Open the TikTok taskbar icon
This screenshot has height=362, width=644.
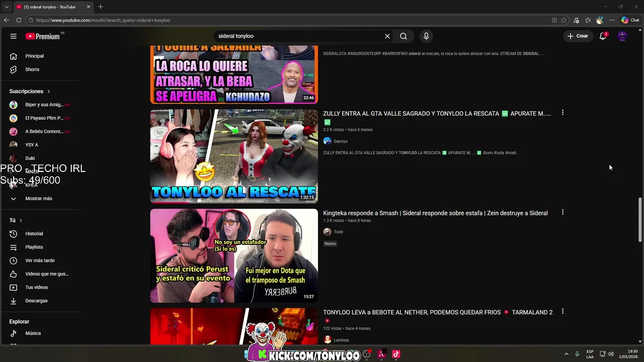pyautogui.click(x=396, y=354)
